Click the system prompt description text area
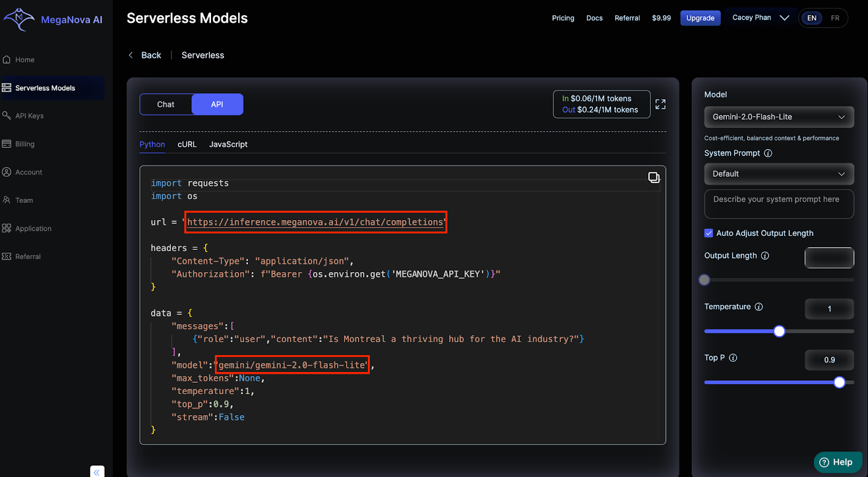Viewport: 868px width, 477px height. [x=779, y=204]
